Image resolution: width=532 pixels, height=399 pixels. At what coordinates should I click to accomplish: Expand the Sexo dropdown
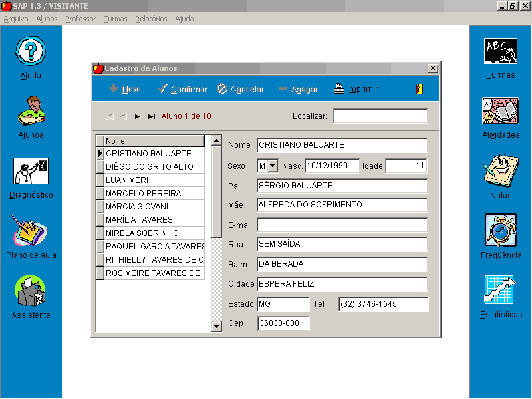pyautogui.click(x=273, y=166)
